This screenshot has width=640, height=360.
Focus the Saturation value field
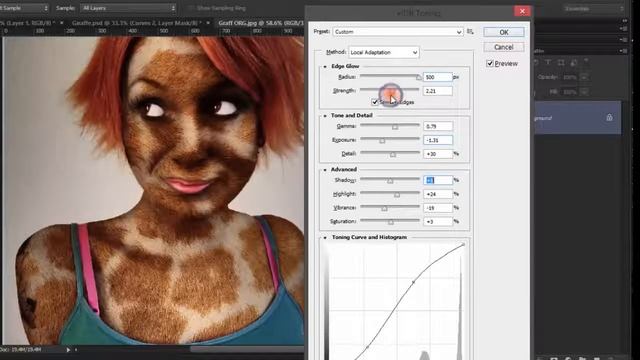(x=438, y=222)
